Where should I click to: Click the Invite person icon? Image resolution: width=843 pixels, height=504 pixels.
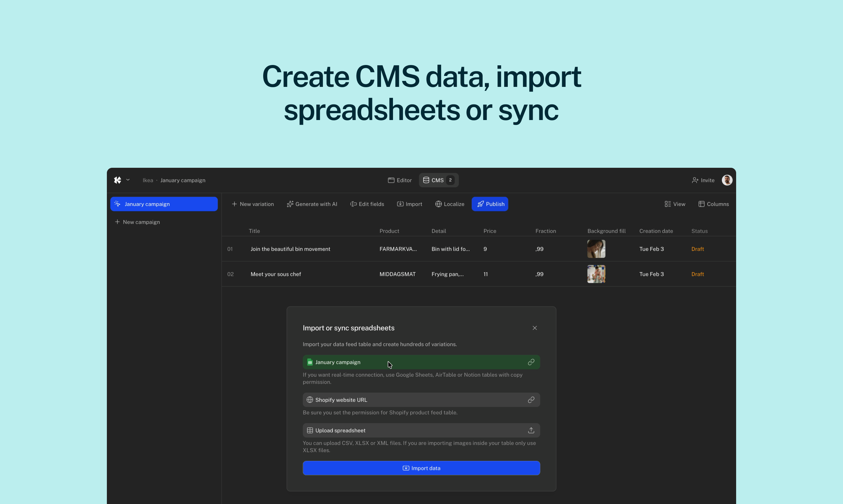[695, 180]
